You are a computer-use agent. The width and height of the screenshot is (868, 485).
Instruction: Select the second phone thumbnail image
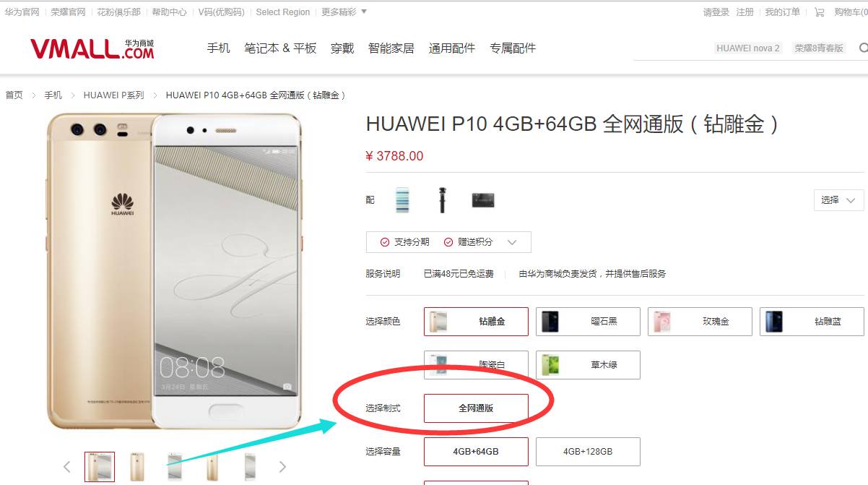click(136, 467)
